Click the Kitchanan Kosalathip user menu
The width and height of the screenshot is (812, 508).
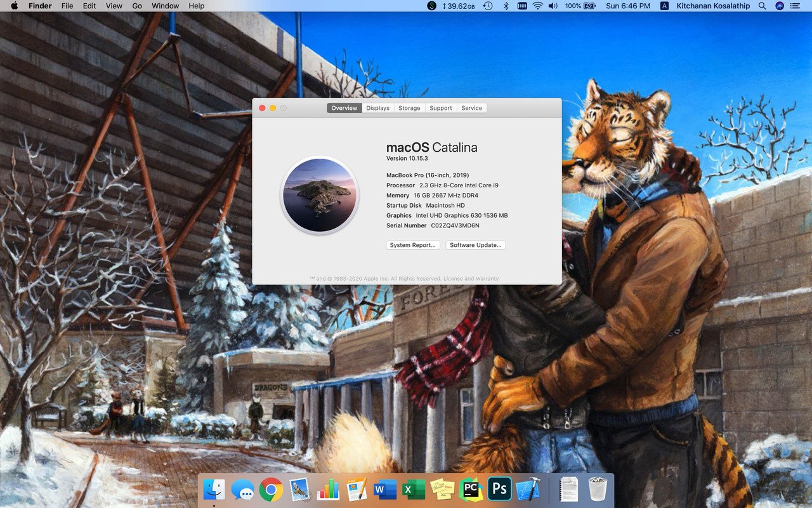713,6
